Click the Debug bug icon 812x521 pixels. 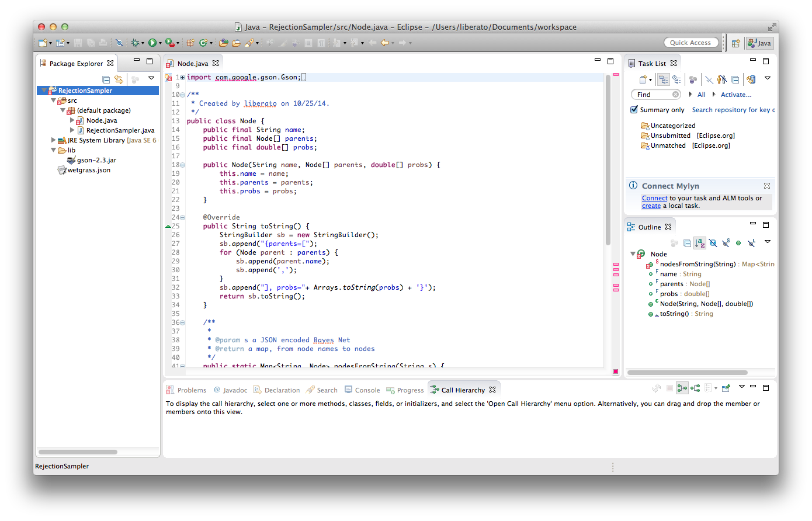tap(135, 43)
